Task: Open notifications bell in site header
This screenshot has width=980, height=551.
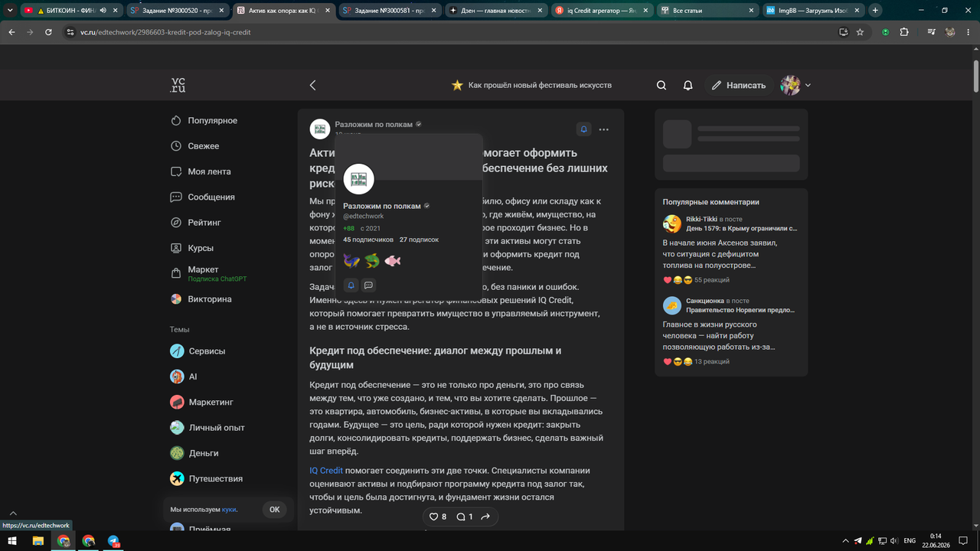Action: 688,85
